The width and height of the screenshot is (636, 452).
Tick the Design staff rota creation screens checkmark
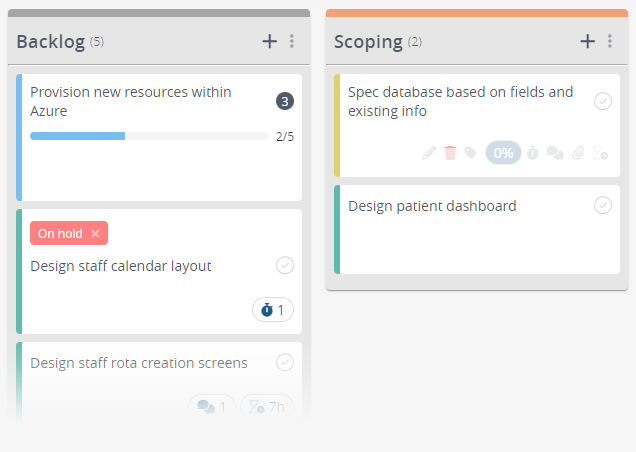tap(285, 362)
